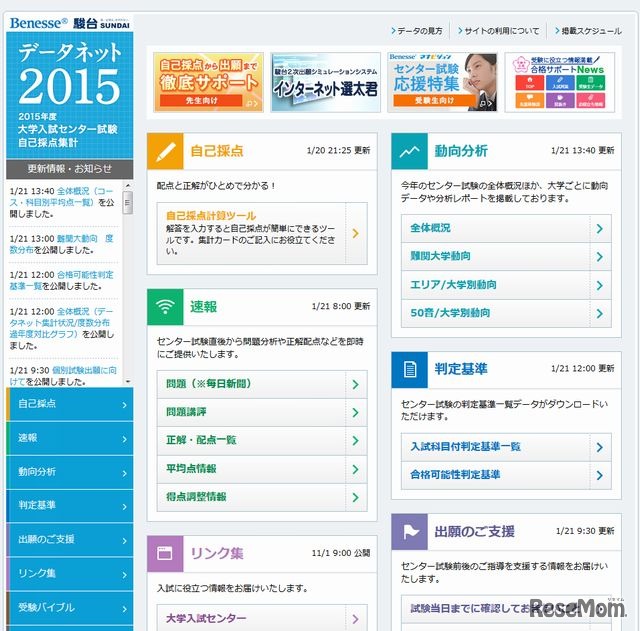The image size is (640, 631).
Task: Click the teal chart 動向分析 section icon
Action: [409, 151]
